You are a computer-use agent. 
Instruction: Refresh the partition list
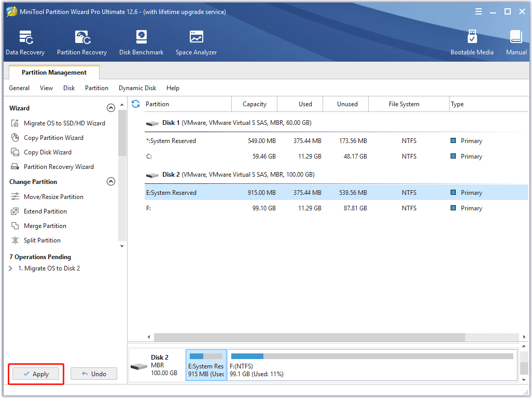(x=136, y=104)
